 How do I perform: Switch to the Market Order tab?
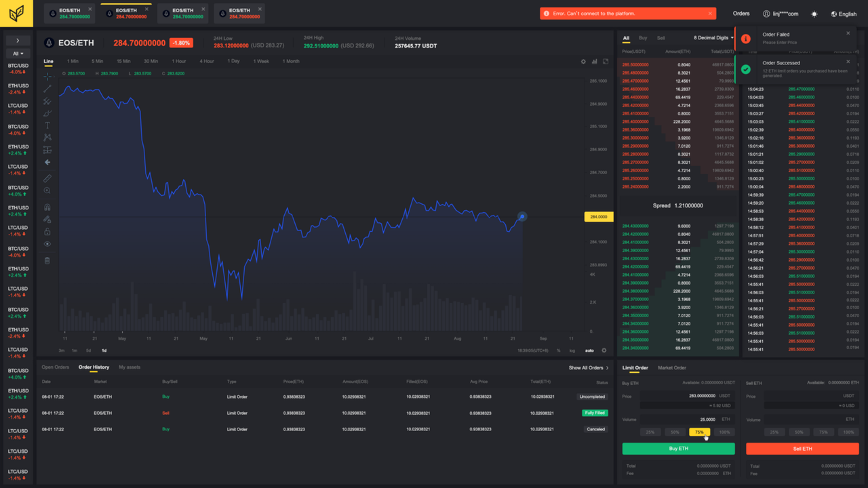pos(672,368)
